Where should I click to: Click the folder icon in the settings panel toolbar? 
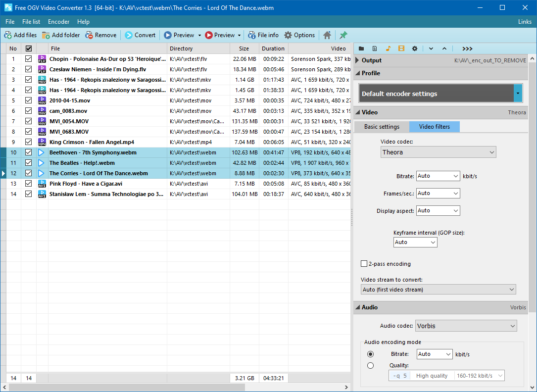(x=361, y=49)
